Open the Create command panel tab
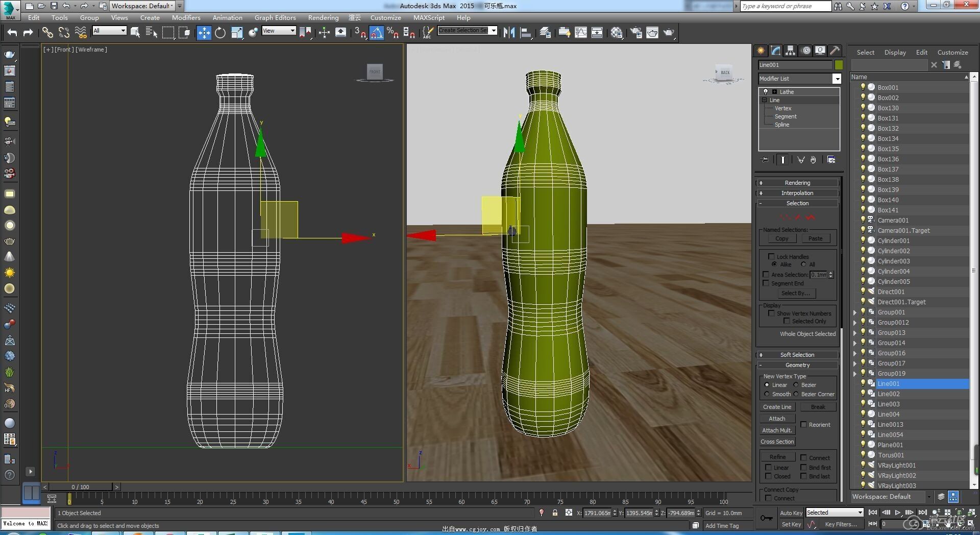This screenshot has height=535, width=980. [x=761, y=51]
